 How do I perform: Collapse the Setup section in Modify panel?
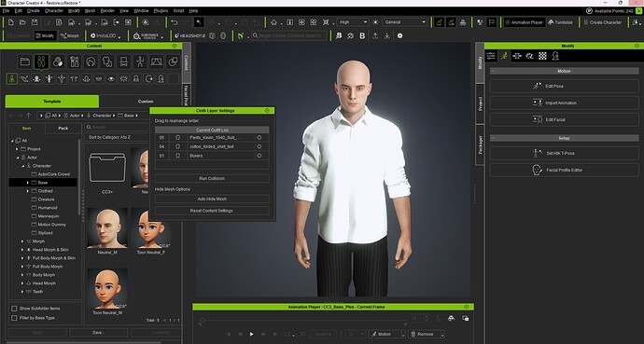click(493, 138)
